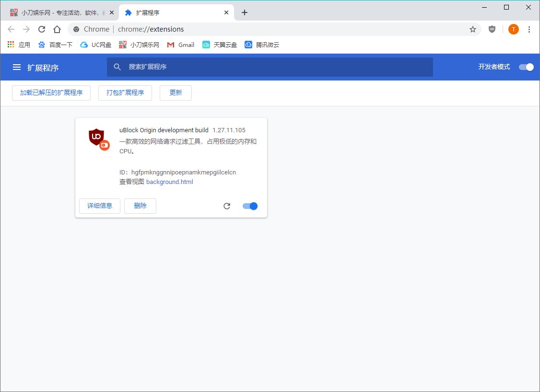Go to the browser home page
The width and height of the screenshot is (540, 392).
57,29
